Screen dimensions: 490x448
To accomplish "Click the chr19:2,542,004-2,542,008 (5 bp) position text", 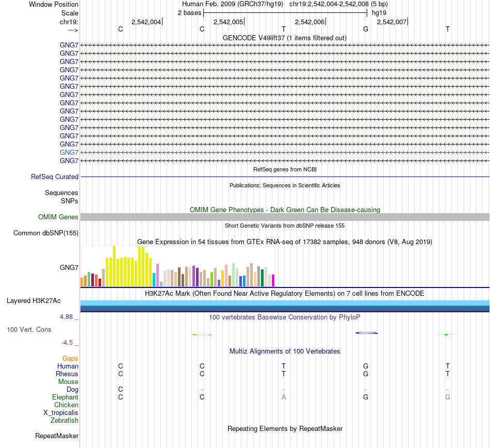I will point(338,4).
